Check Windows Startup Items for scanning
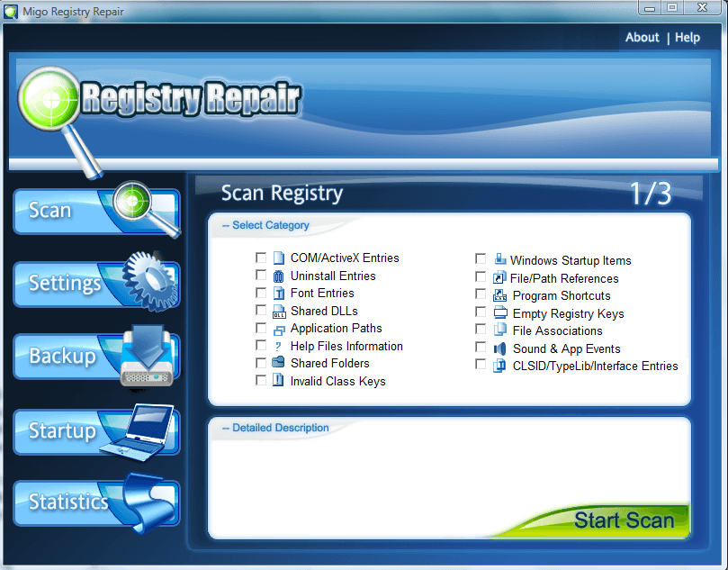Viewport: 728px width, 570px height. (x=481, y=258)
